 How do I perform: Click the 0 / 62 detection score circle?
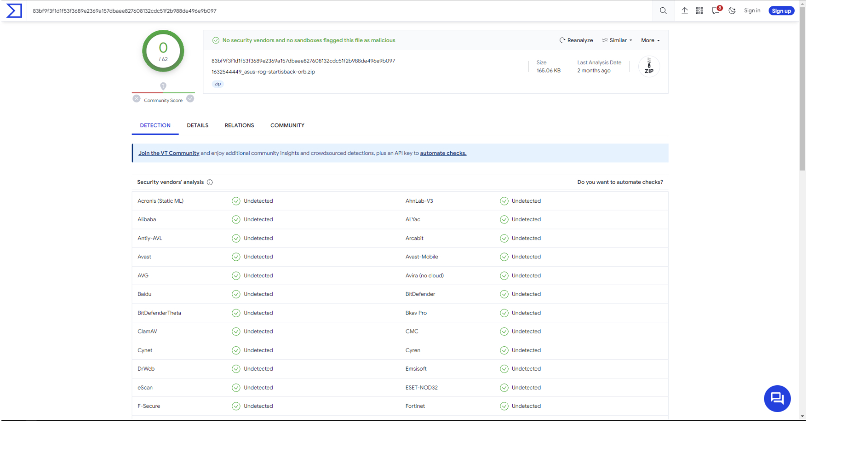(x=163, y=51)
